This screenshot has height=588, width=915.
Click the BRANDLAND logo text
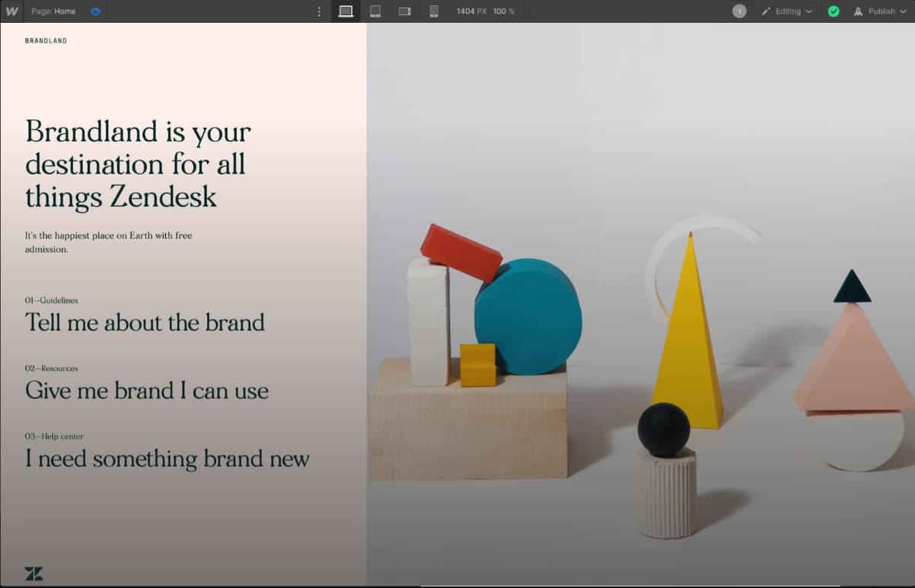click(46, 41)
